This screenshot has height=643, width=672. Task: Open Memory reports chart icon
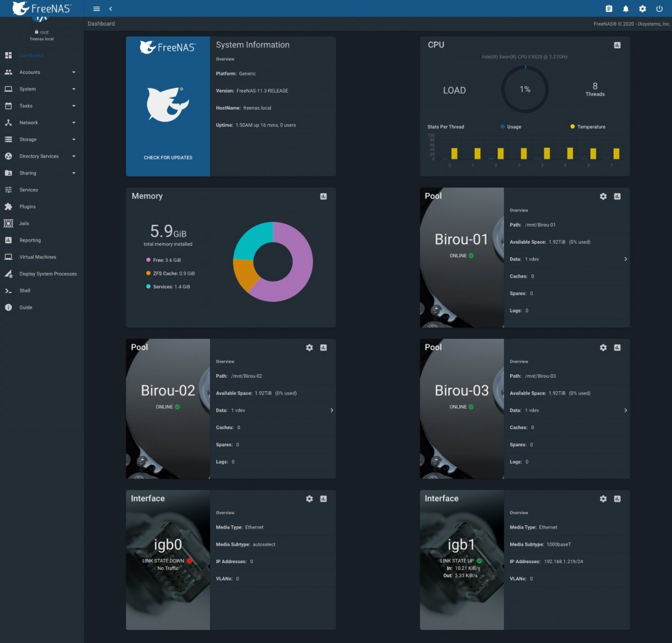tap(323, 197)
